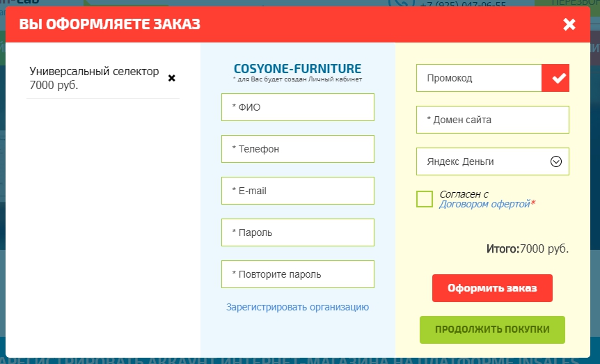The width and height of the screenshot is (600, 364).
Task: Focus the Домен сайта field
Action: [493, 120]
